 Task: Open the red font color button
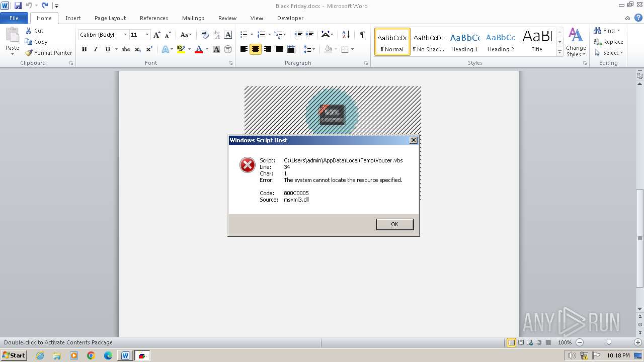tap(199, 49)
